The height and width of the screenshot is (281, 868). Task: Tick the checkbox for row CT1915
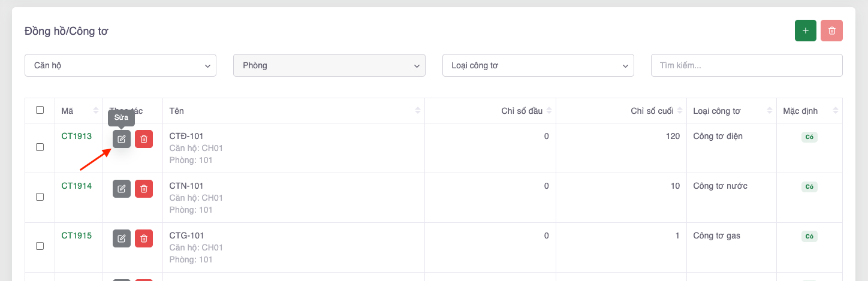(40, 246)
